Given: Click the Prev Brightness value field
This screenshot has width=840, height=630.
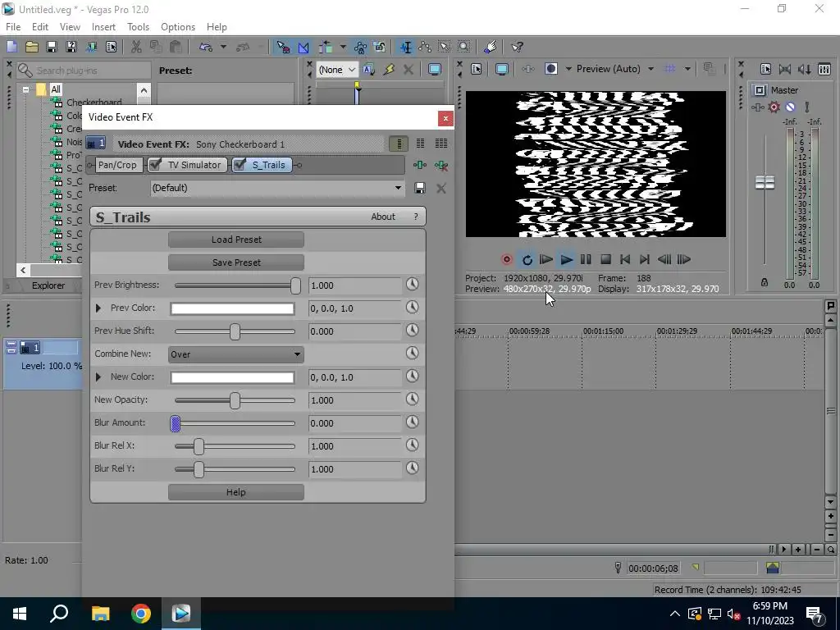Looking at the screenshot, I should click(354, 285).
